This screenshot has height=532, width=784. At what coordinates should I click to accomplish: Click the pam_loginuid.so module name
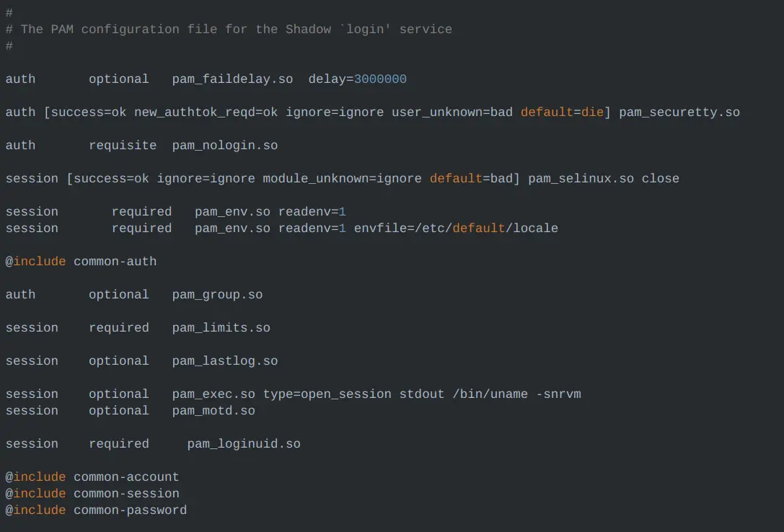coord(244,444)
